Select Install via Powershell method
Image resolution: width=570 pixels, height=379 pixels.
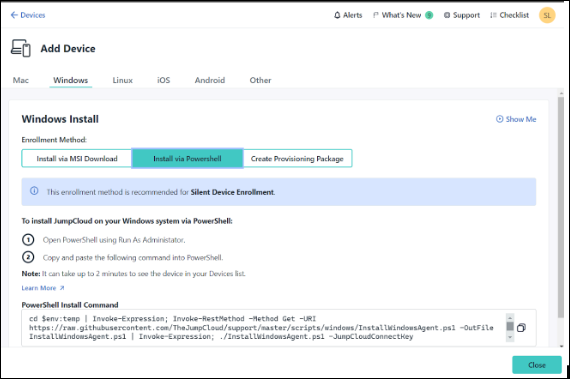coord(187,158)
